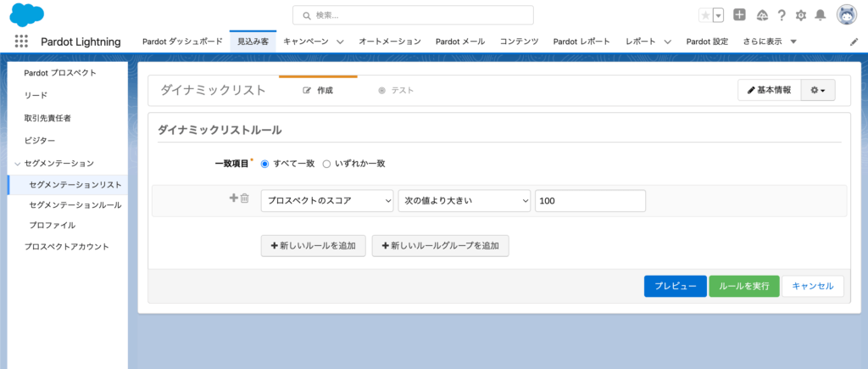The height and width of the screenshot is (369, 868).
Task: Click the value field containing 100
Action: tap(590, 201)
